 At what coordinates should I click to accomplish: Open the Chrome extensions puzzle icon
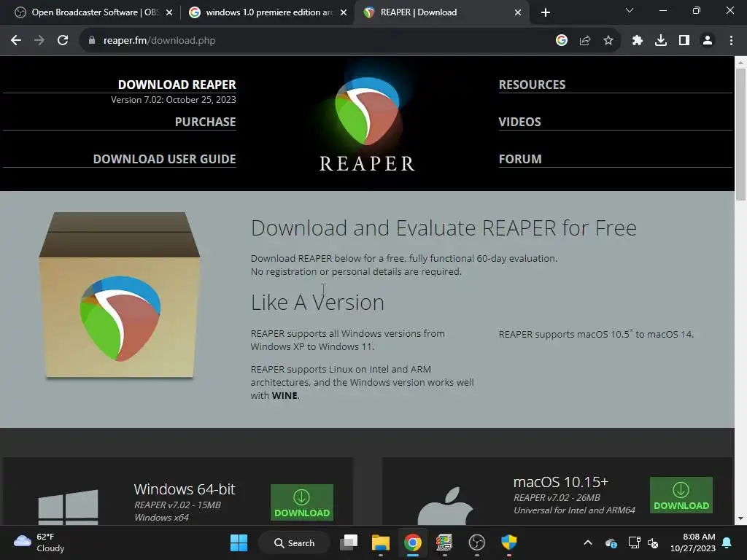[638, 41]
